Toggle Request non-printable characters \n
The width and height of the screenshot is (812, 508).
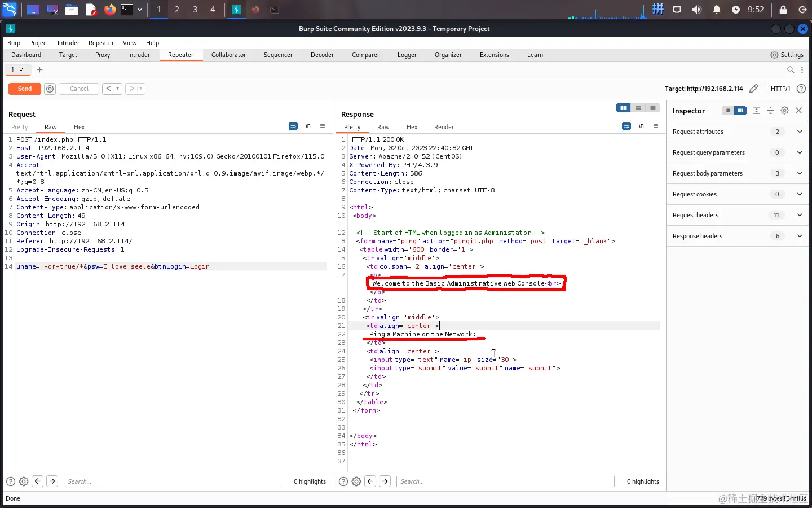click(308, 126)
